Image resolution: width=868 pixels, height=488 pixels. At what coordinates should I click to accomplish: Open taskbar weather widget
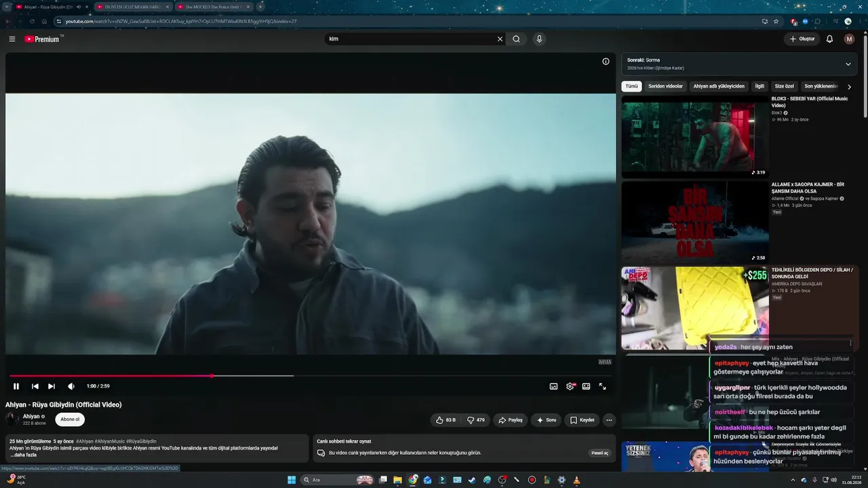coord(16,480)
